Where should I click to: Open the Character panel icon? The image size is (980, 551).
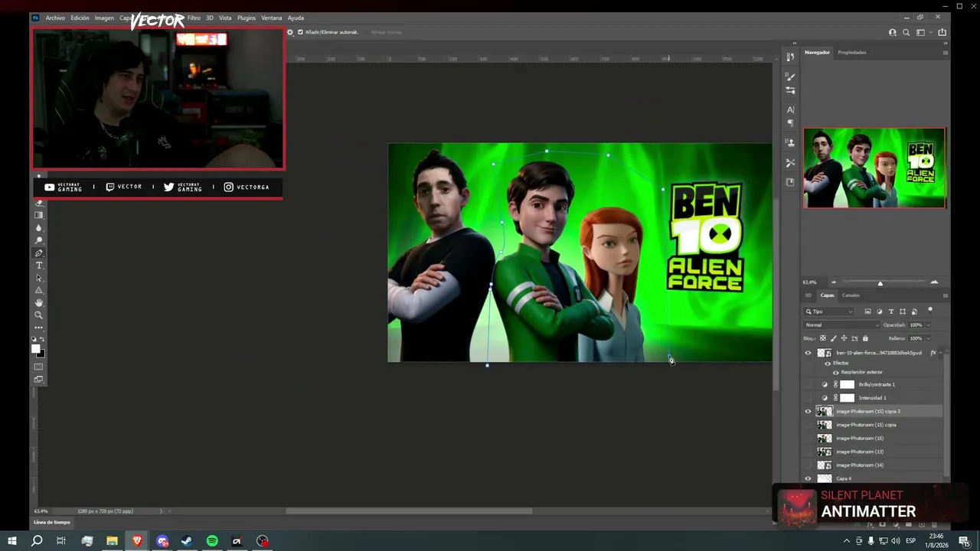coord(790,109)
